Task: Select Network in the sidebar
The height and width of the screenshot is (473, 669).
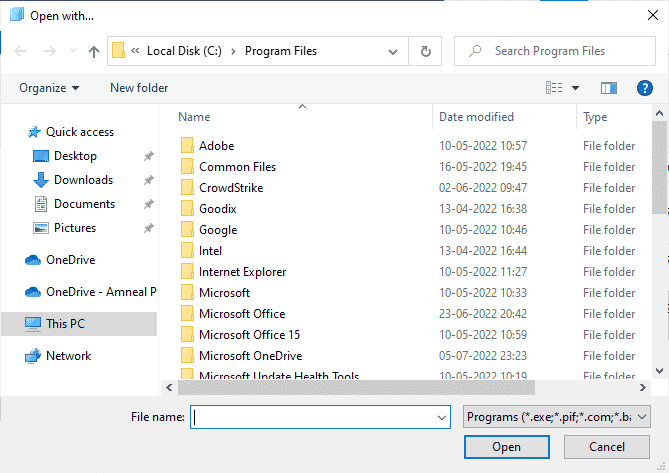Action: (x=68, y=356)
